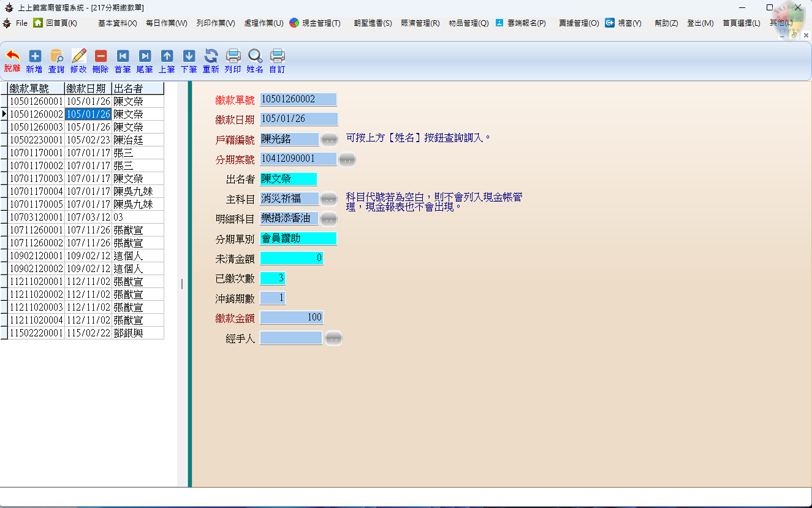Open lookup button beside 分期案號 field
Image resolution: width=812 pixels, height=508 pixels.
(x=347, y=159)
